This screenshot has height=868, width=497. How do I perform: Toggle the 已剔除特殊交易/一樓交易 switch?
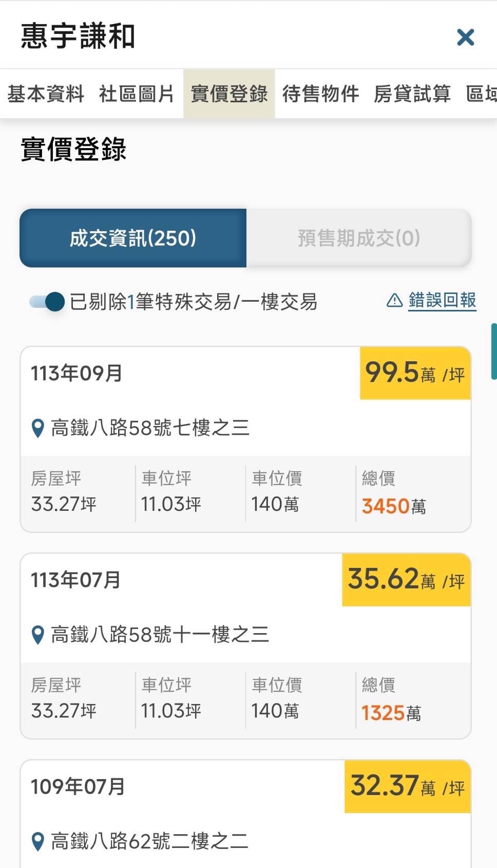[x=48, y=302]
